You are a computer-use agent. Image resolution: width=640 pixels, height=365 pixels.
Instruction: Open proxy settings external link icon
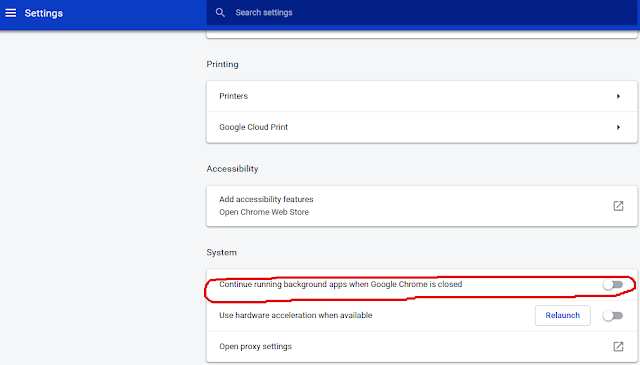coord(618,347)
